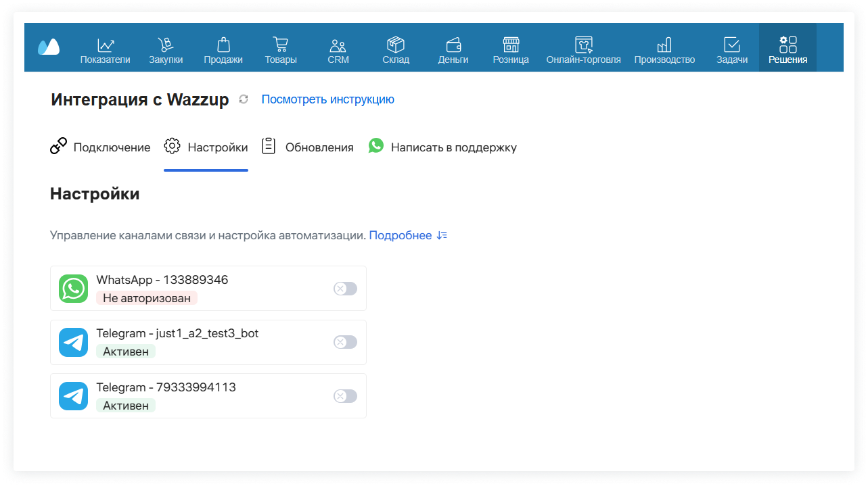The image size is (868, 486).
Task: Click the Интеграция с Wazzup heading
Action: tap(140, 99)
